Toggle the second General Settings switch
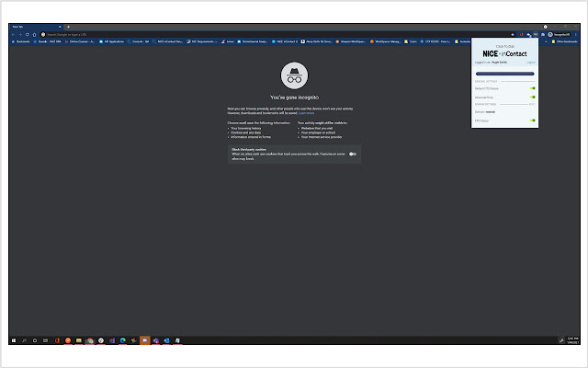This screenshot has width=588, height=368. (533, 98)
